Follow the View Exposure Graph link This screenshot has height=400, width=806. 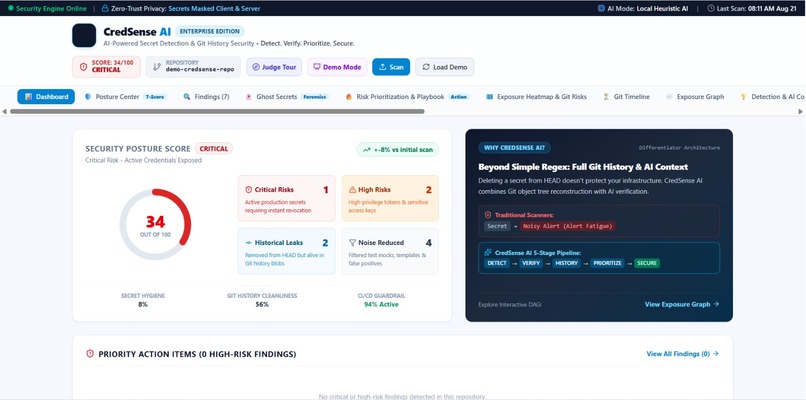[682, 304]
